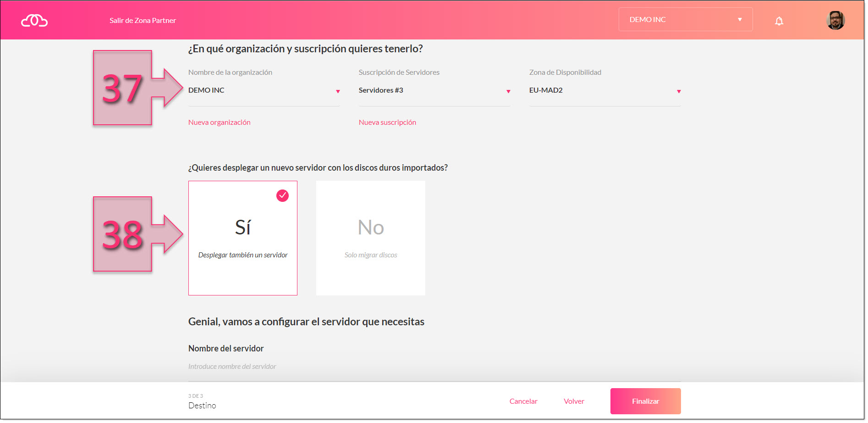The image size is (868, 423).
Task: Open the Servidores #3 subscription dropdown
Action: [508, 91]
